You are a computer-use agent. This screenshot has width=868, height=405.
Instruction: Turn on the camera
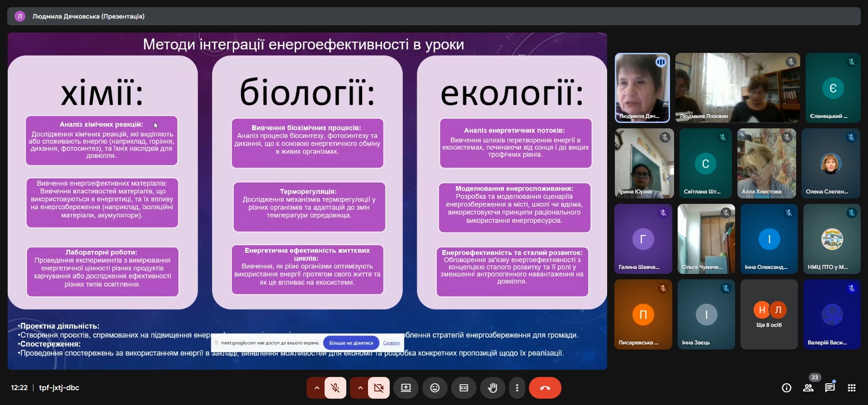pos(378,388)
